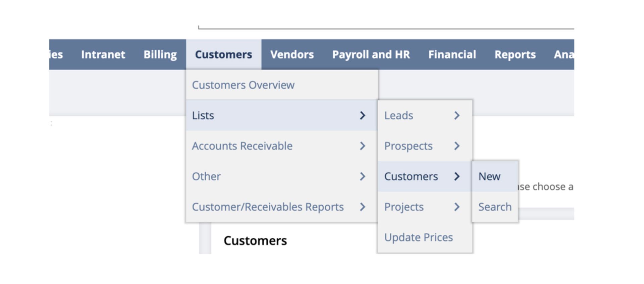Expand the Customers list submenu chevron
This screenshot has height=284, width=644.
click(457, 176)
